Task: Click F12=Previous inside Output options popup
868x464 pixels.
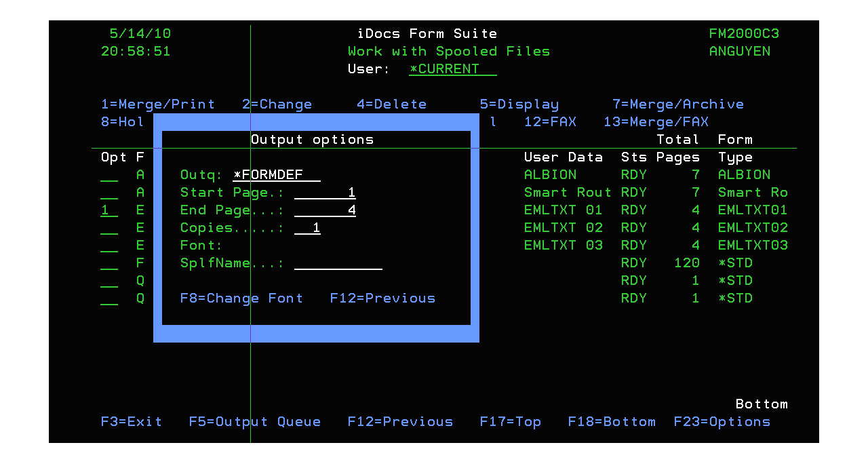Action: (x=382, y=298)
